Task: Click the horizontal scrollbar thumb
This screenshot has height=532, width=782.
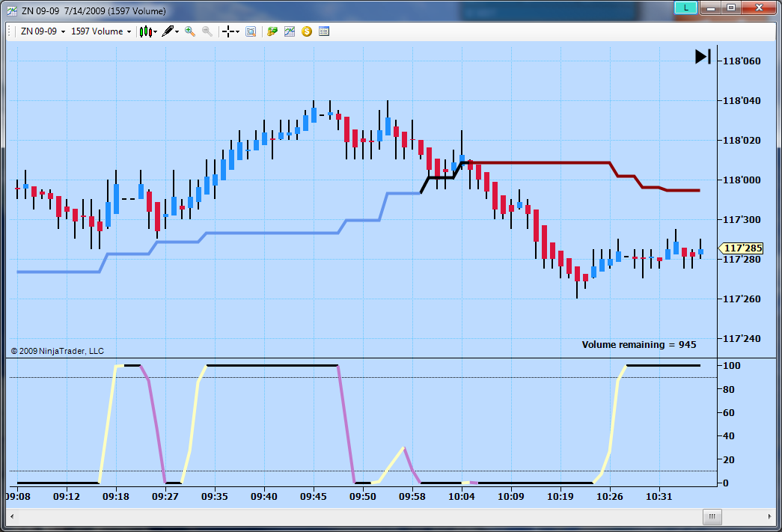Action: point(712,516)
